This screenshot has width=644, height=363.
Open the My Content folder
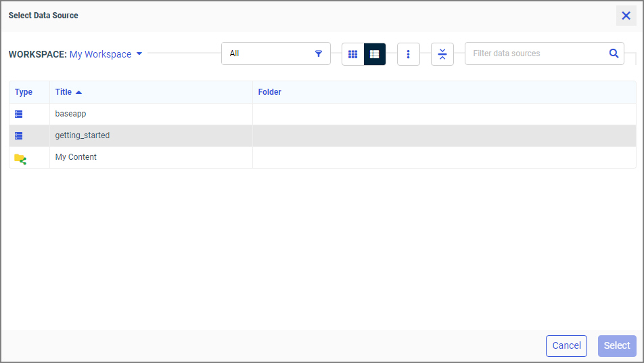323,157
